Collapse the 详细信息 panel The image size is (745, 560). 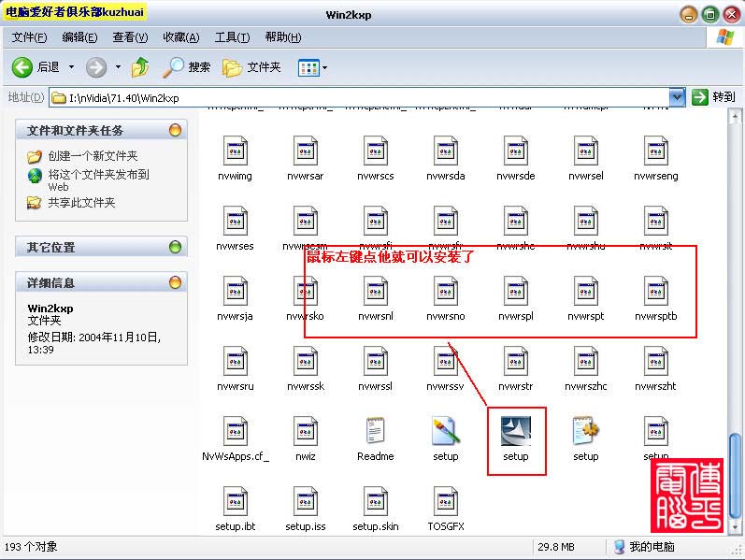coord(176,282)
